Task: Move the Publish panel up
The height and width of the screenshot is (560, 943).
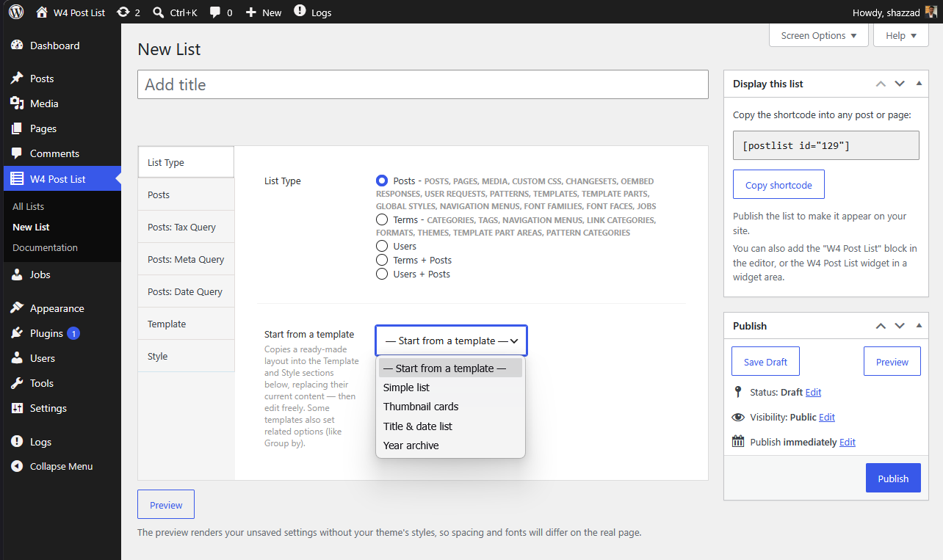Action: click(881, 326)
